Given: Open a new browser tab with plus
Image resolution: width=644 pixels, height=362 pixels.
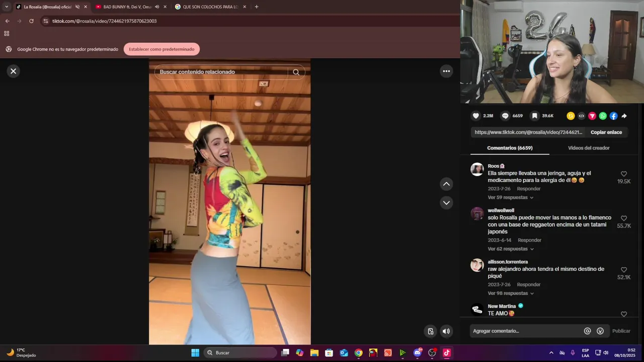Looking at the screenshot, I should click(257, 7).
